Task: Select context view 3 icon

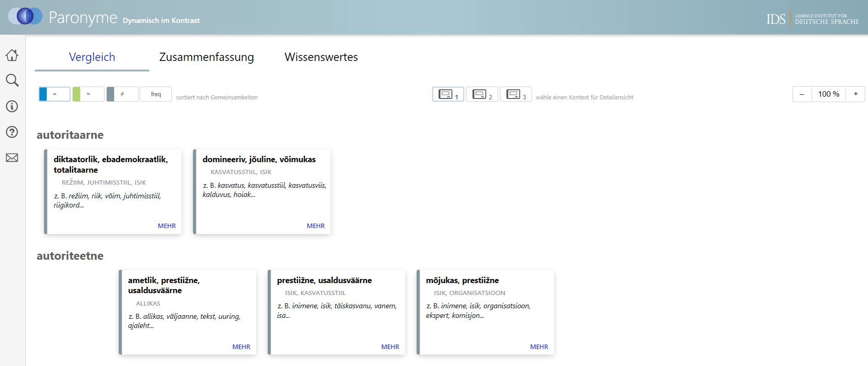Action: (516, 94)
